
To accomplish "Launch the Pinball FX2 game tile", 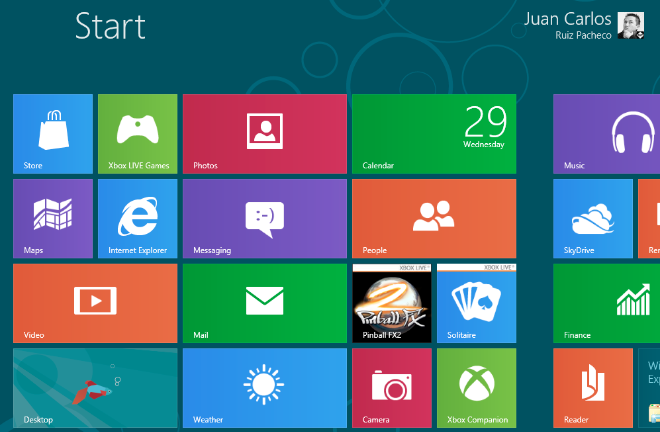I will 392,303.
